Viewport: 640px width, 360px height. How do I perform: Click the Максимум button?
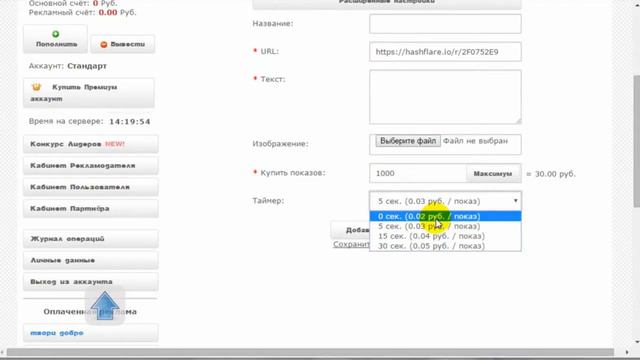(493, 173)
